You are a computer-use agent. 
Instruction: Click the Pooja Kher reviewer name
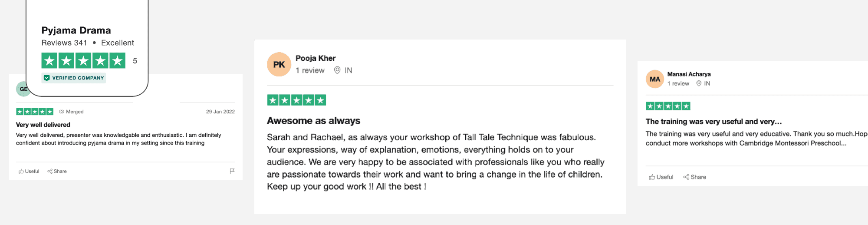coord(316,58)
